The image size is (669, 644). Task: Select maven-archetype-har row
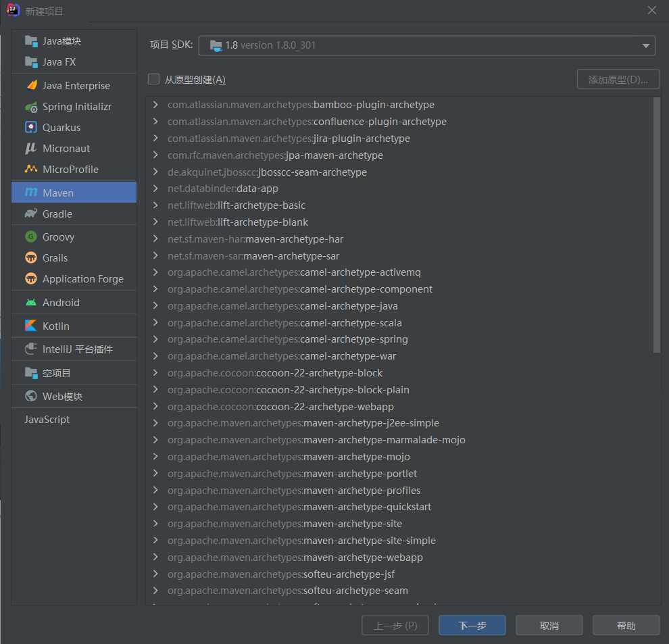point(400,239)
